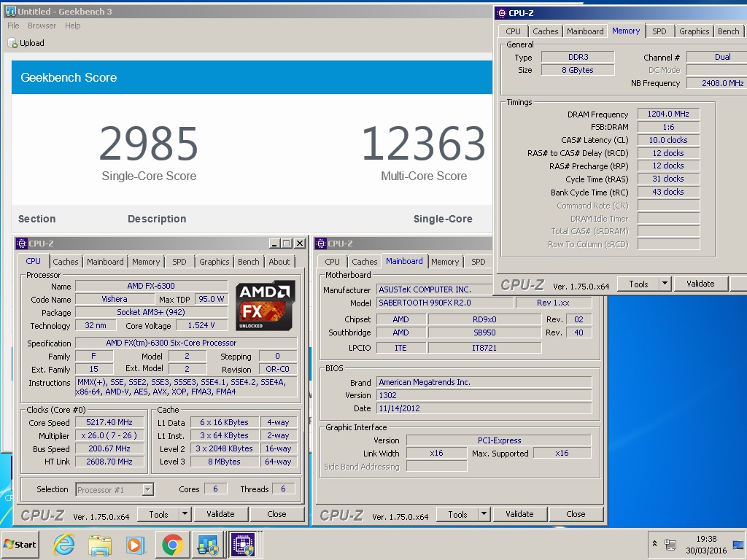Click Tools button in Mainboard window

click(458, 514)
